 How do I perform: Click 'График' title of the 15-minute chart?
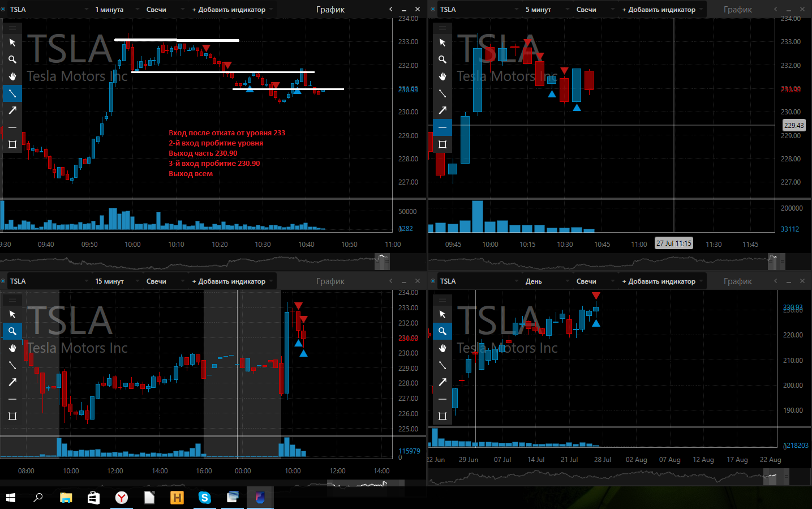coord(330,281)
